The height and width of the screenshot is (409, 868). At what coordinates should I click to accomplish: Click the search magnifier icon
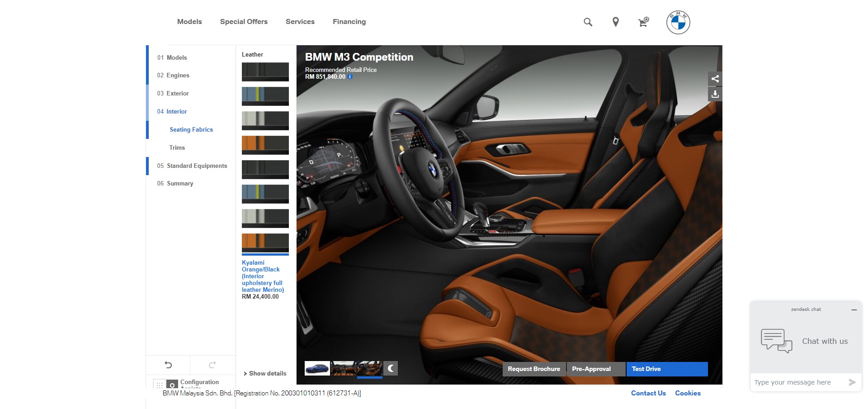coord(588,22)
